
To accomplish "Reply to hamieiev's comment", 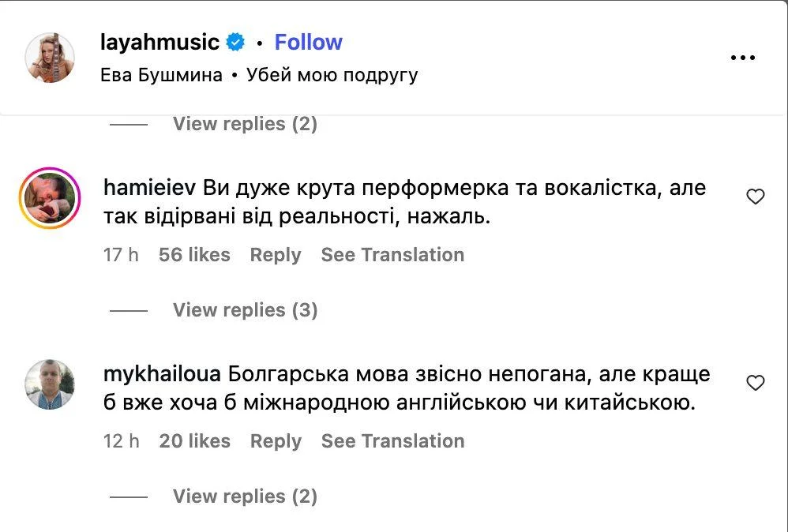I will (x=275, y=254).
